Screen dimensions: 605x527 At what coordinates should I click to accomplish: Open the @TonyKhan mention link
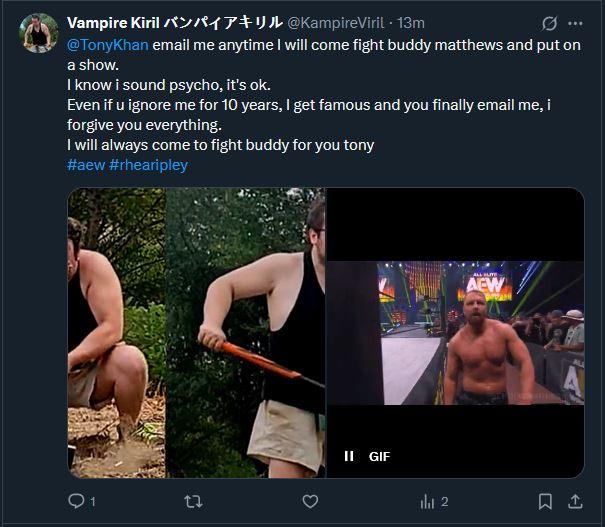[x=107, y=44]
